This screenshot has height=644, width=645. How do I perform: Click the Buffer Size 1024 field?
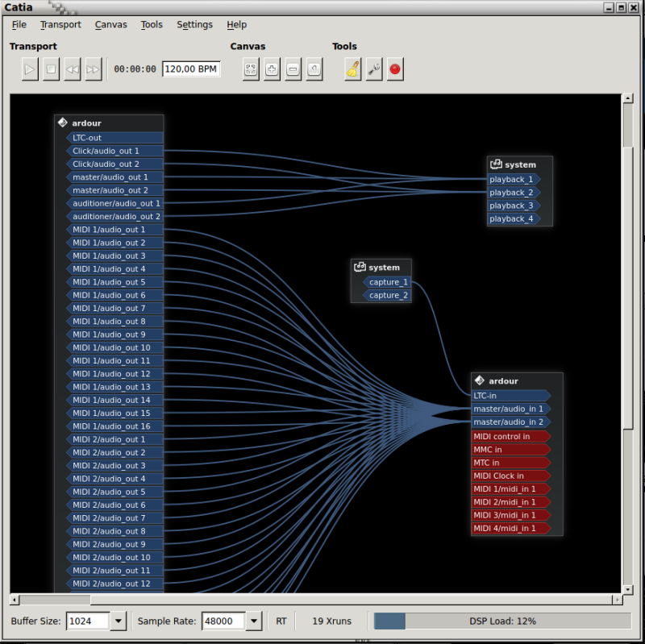(x=88, y=621)
